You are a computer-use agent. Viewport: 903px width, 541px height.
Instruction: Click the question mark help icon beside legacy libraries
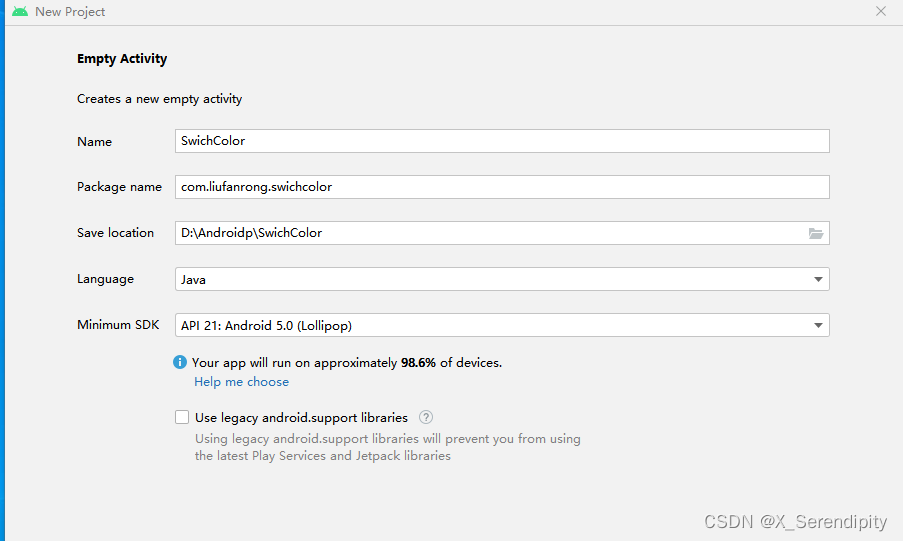tap(426, 417)
